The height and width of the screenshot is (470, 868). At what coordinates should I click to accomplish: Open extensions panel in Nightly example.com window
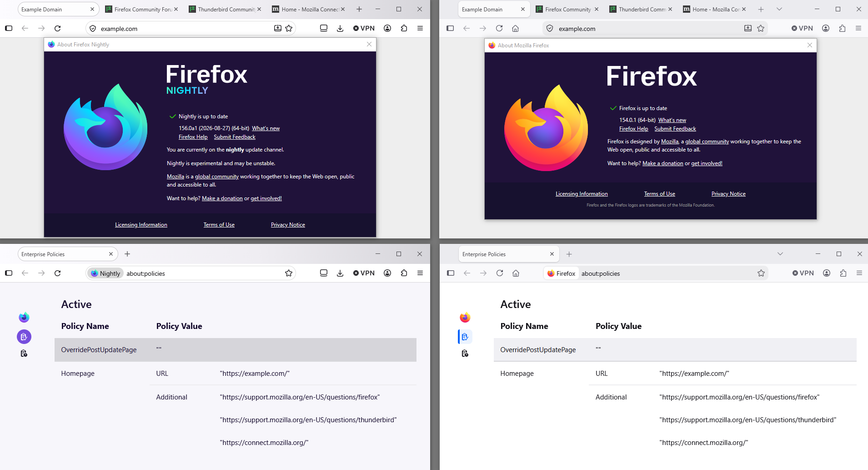point(404,28)
